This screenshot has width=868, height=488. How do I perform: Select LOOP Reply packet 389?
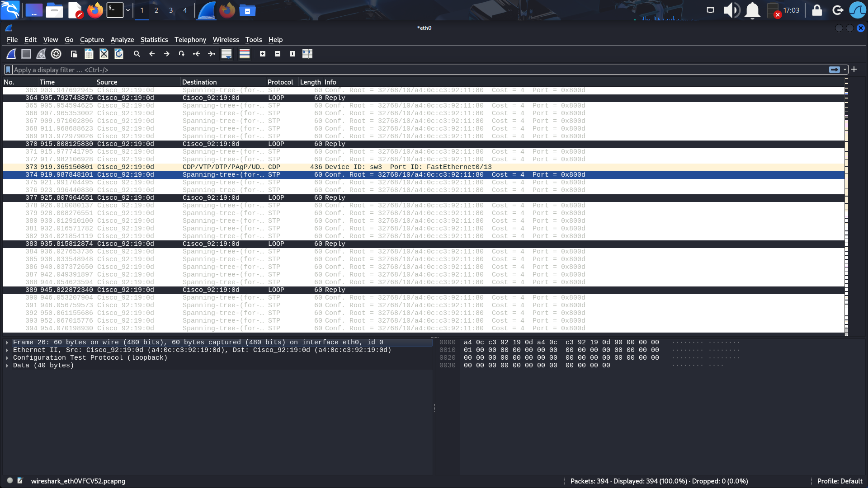click(x=423, y=290)
